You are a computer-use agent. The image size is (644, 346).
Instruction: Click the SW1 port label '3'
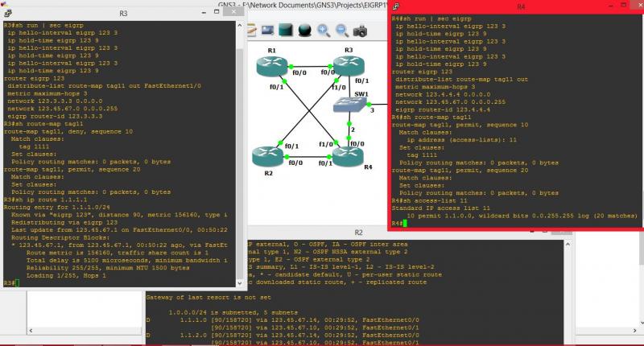pos(372,110)
